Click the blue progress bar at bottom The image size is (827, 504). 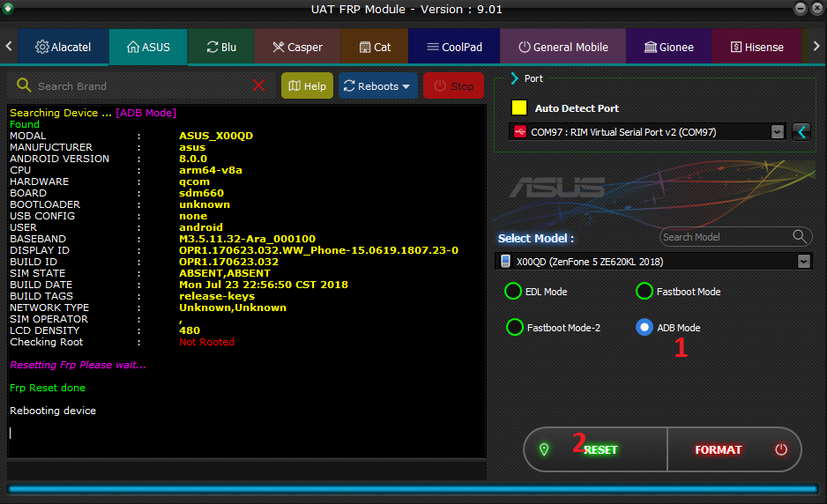point(413,490)
